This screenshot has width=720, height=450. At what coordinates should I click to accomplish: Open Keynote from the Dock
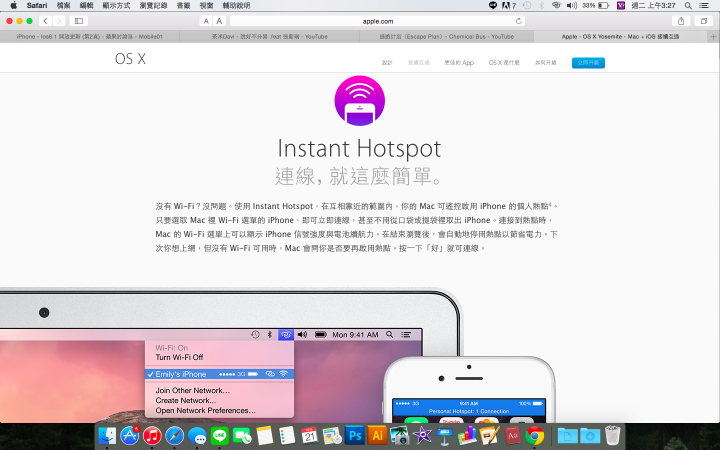[444, 435]
